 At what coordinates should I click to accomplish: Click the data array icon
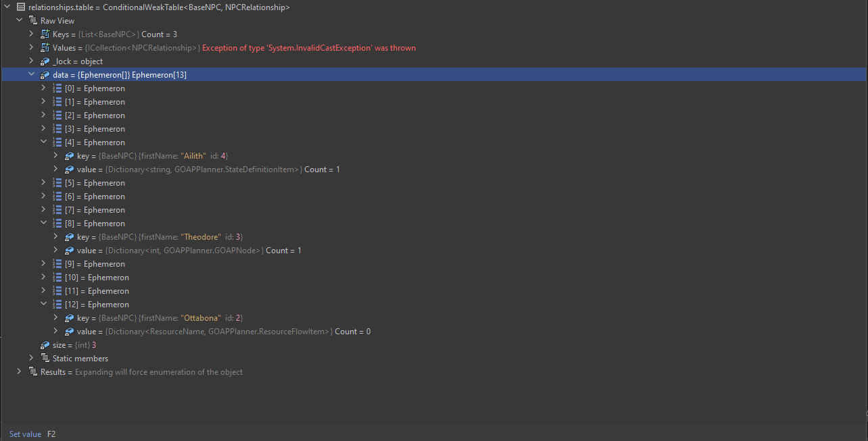(x=45, y=74)
